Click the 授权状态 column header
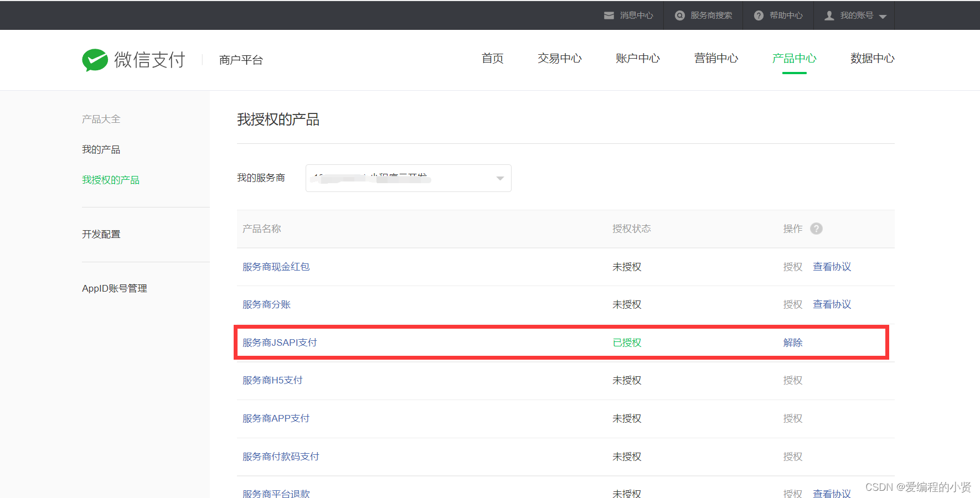The width and height of the screenshot is (980, 498). (632, 229)
